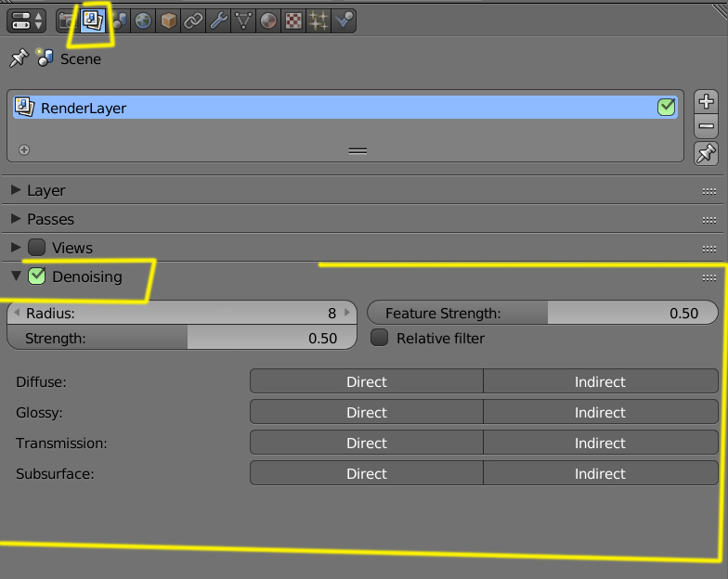Image resolution: width=728 pixels, height=579 pixels.
Task: Expand the Layer panel
Action: pos(16,189)
